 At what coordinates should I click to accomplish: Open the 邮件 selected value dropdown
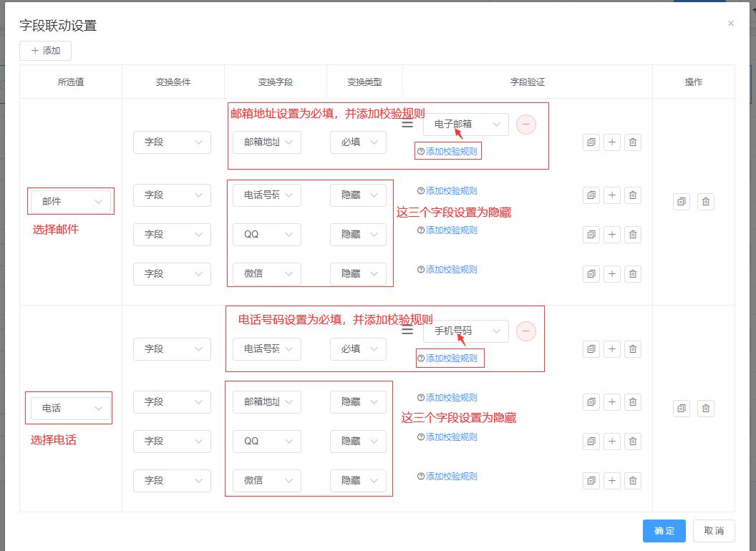(x=71, y=202)
